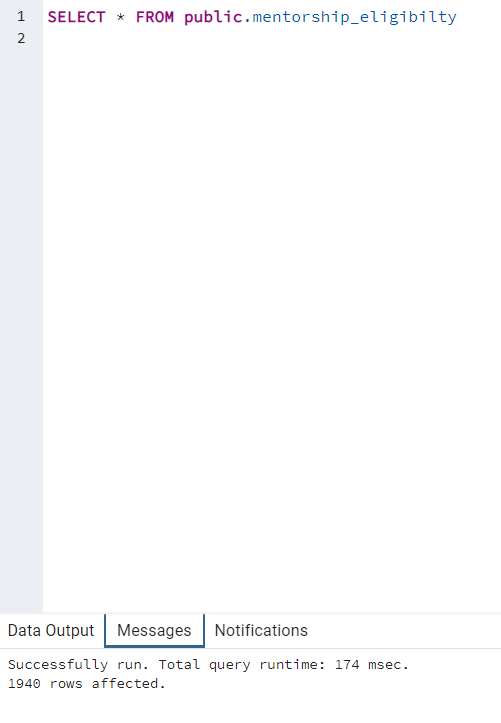The image size is (501, 723).
Task: Click line number 1 in the gutter
Action: click(x=21, y=17)
